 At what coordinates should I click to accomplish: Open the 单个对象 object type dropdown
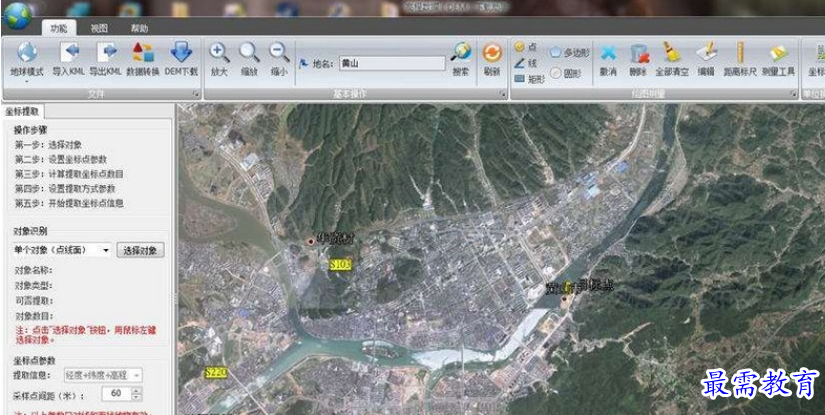click(x=106, y=250)
